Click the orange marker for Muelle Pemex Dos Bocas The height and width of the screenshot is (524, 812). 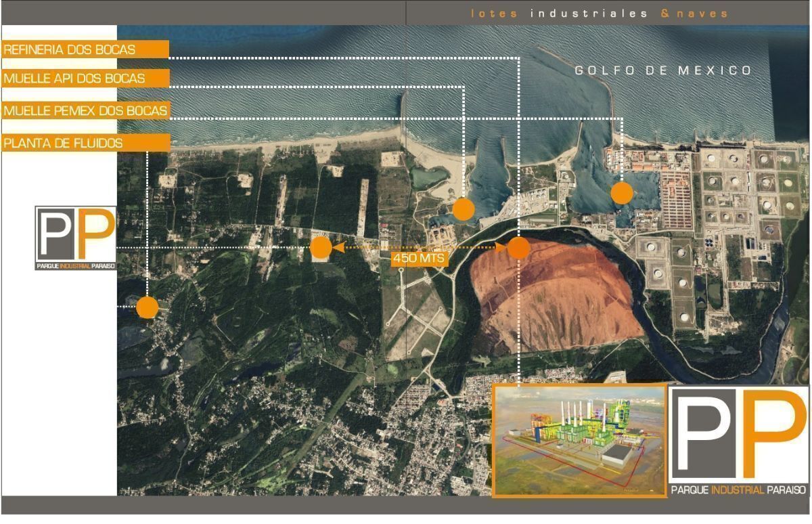pos(621,193)
